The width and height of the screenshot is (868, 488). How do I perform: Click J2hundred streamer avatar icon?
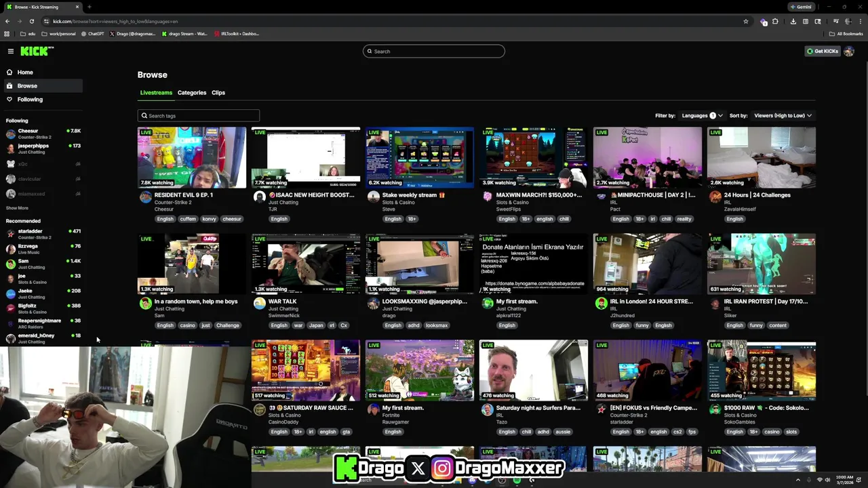[x=601, y=304]
